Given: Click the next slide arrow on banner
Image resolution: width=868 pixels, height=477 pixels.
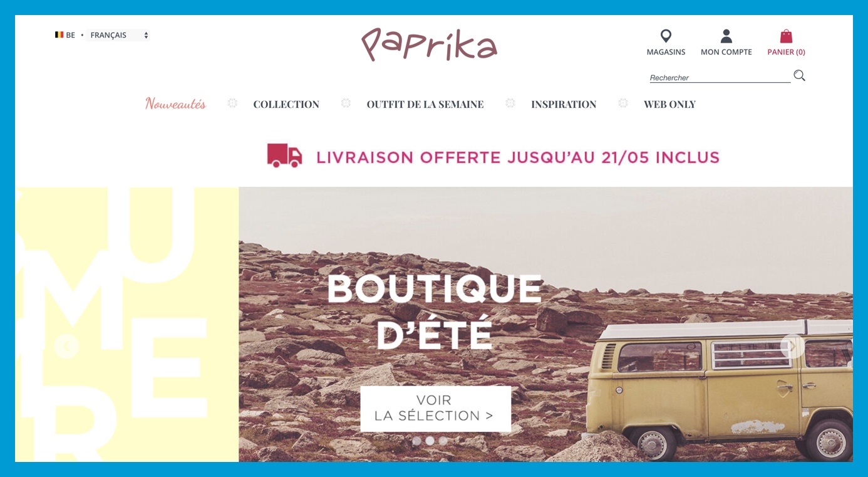Looking at the screenshot, I should (792, 346).
